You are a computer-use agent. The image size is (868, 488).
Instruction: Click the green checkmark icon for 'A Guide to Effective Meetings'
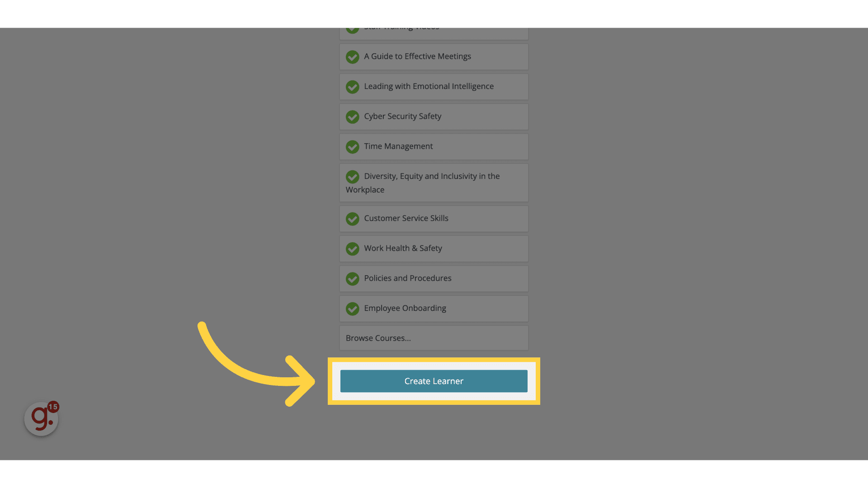coord(352,56)
